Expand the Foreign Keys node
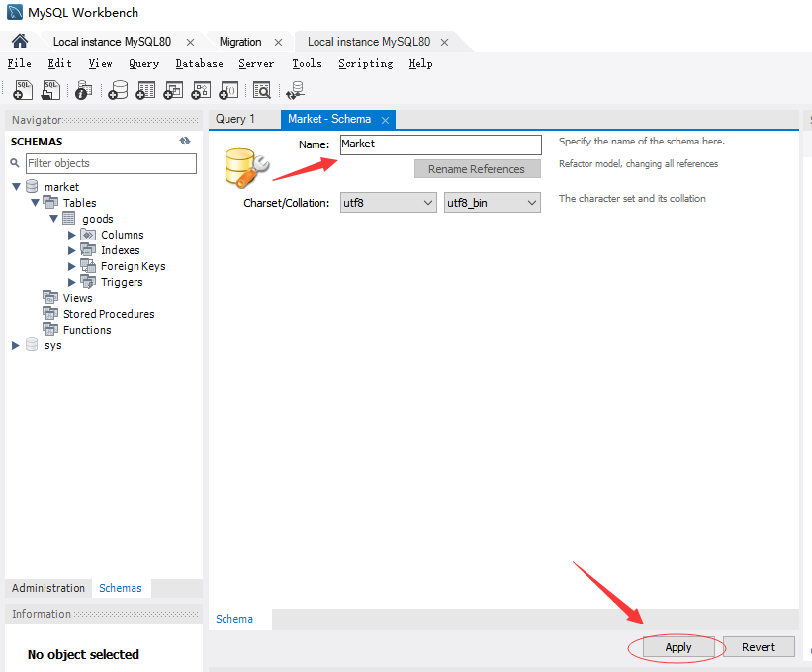Viewport: 812px width, 672px height. [72, 266]
